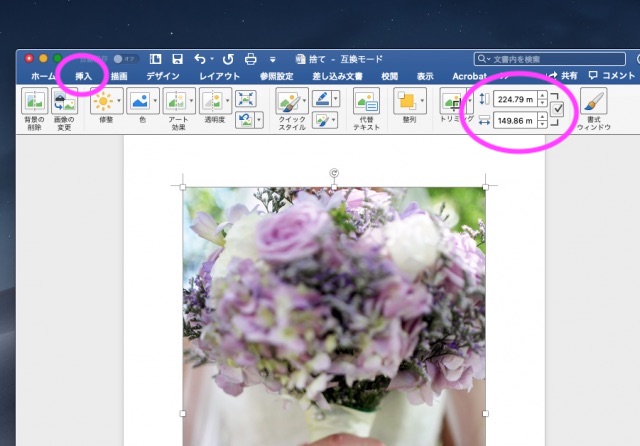
Task: Open the Format Pane (書式ウィンドウ)
Action: pos(593,101)
